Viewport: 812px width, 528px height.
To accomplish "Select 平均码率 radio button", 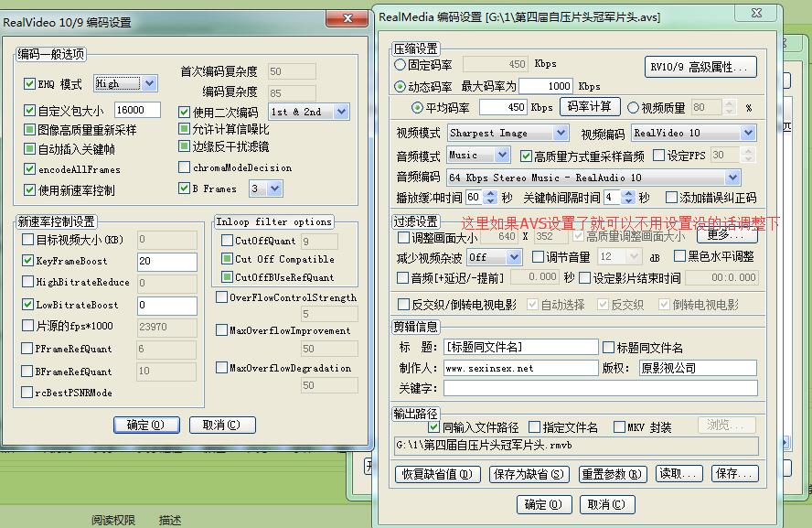I will pyautogui.click(x=417, y=108).
